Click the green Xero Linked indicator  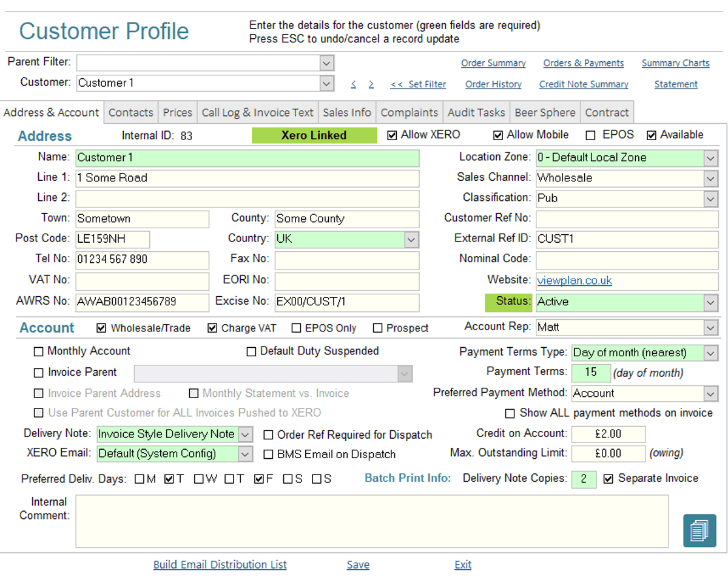click(314, 135)
